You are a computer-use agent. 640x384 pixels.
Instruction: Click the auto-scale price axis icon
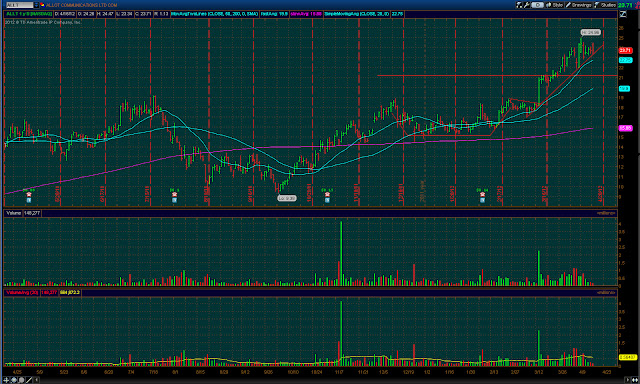pyautogui.click(x=623, y=14)
